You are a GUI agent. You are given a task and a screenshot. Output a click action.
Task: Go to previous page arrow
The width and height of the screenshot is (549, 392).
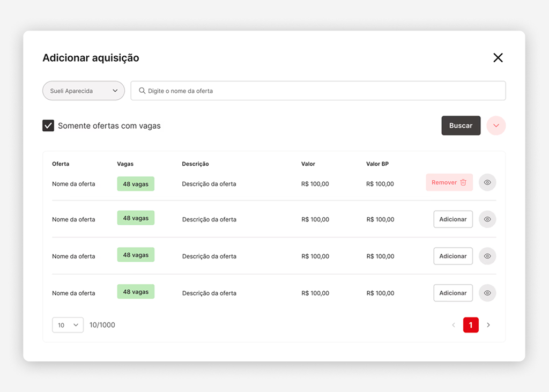(454, 325)
